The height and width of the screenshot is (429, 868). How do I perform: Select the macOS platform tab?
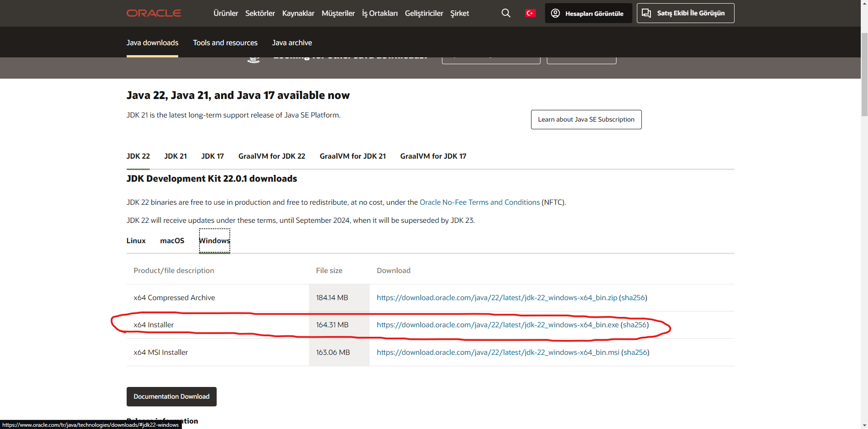pyautogui.click(x=172, y=240)
